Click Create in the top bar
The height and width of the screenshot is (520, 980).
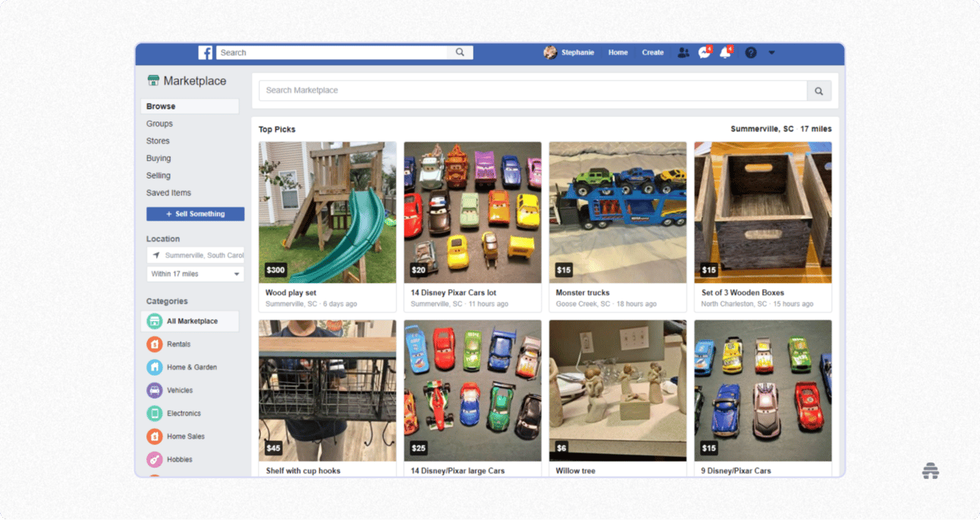[x=652, y=52]
